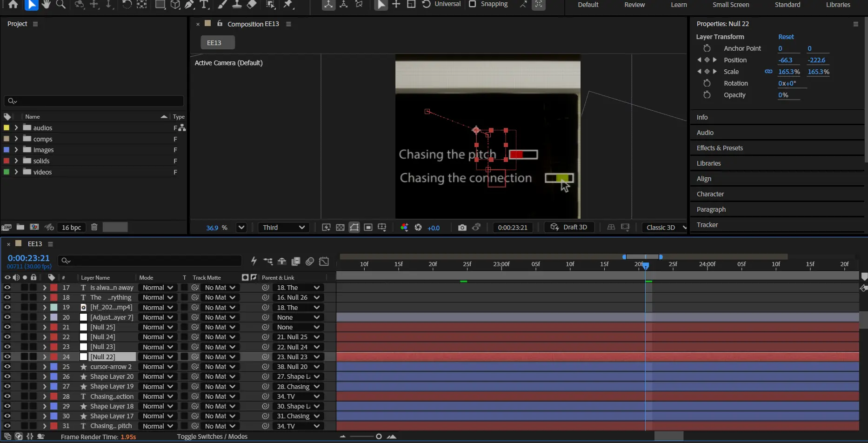Screen dimensions: 868x443
Task: Hide the Null 22 layer
Action: tap(7, 357)
